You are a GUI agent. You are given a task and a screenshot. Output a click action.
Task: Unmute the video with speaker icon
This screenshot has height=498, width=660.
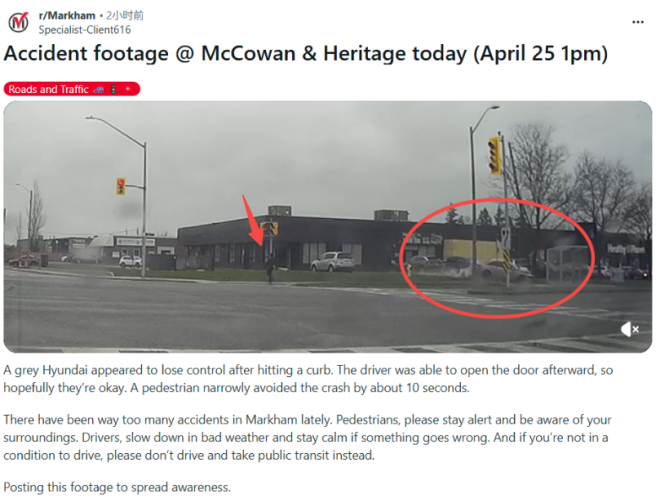630,329
